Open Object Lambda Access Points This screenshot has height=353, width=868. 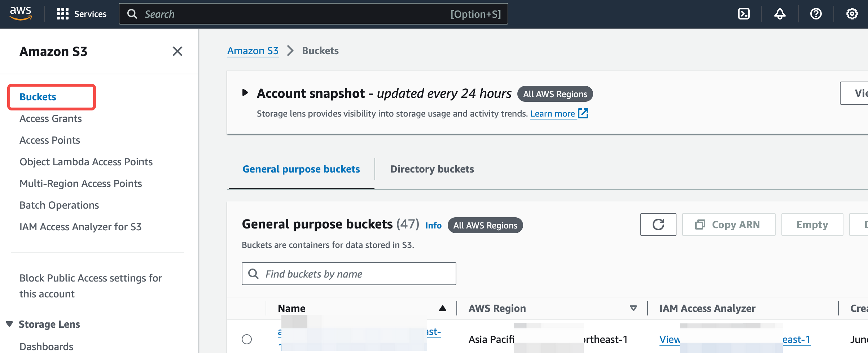(86, 162)
